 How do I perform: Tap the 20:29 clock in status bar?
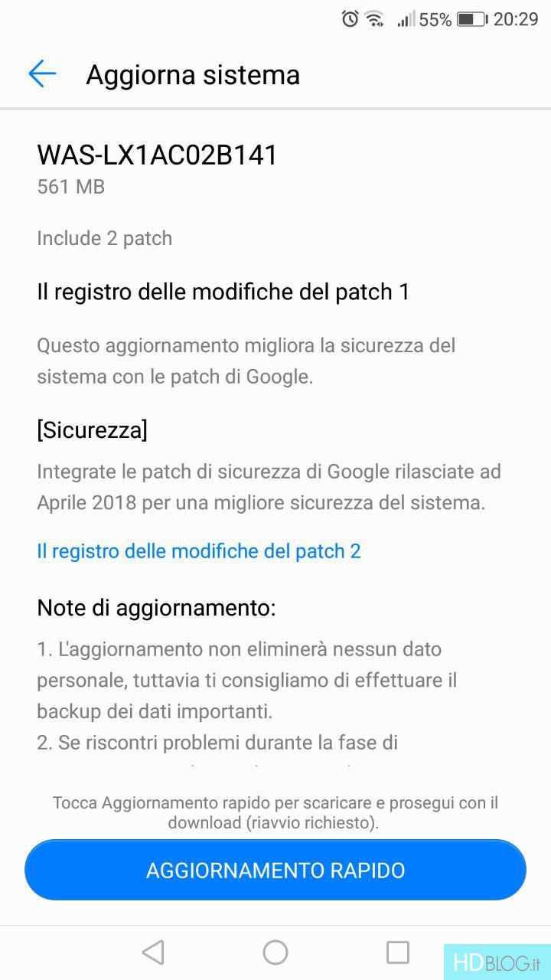516,19
